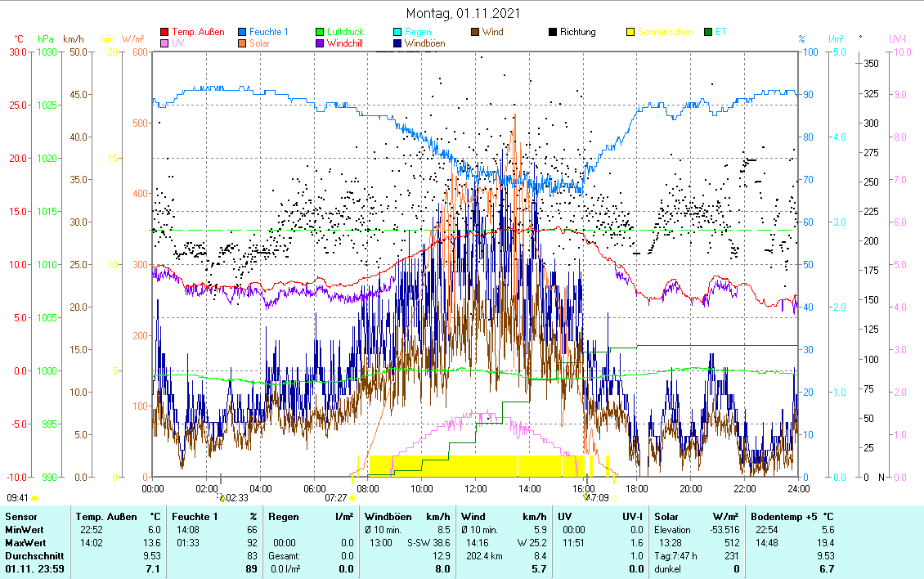Click the 07:27 sunrise marker triangle
Viewport: 924px width, 579px height.
(352, 497)
